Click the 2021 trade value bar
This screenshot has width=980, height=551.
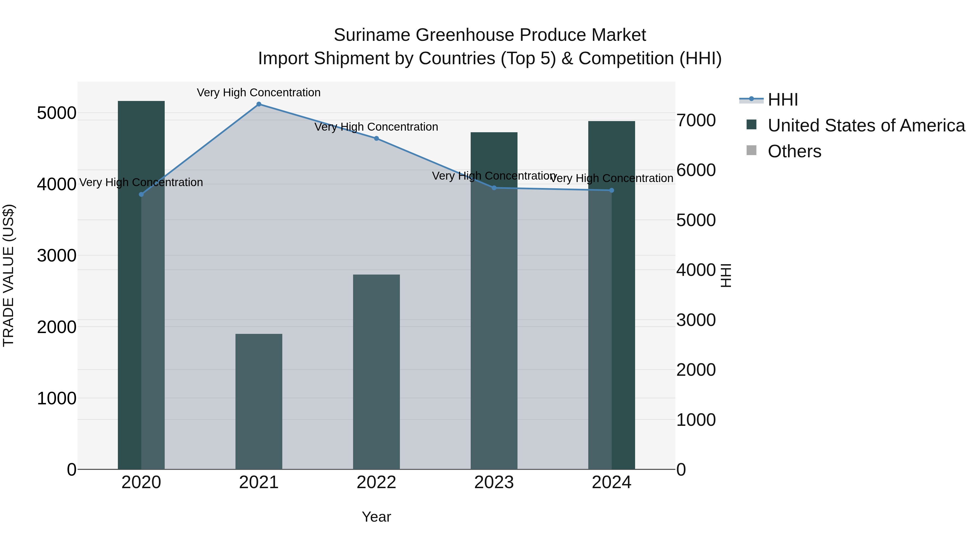pyautogui.click(x=259, y=402)
